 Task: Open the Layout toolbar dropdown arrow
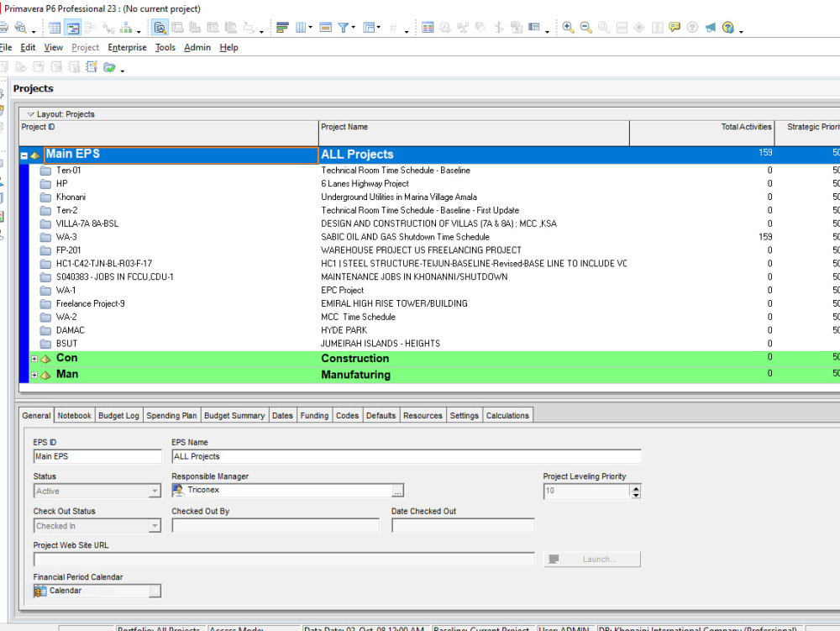(378, 28)
